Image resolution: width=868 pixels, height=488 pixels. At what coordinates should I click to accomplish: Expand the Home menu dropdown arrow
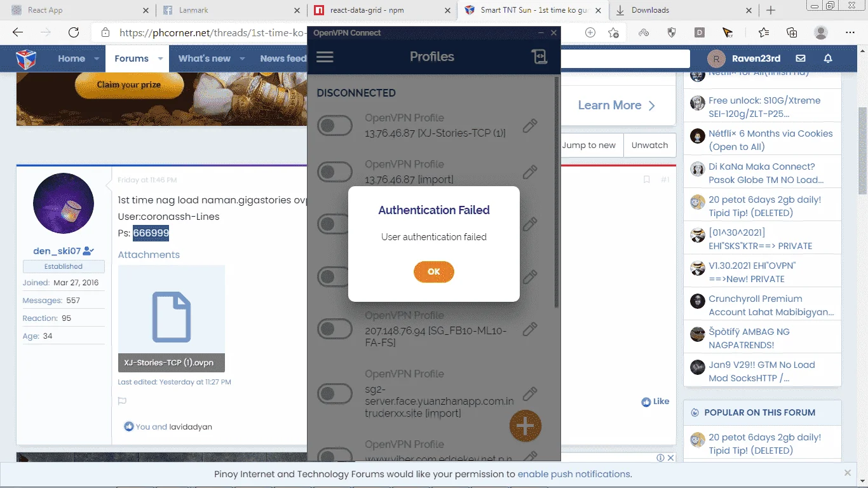pos(97,58)
